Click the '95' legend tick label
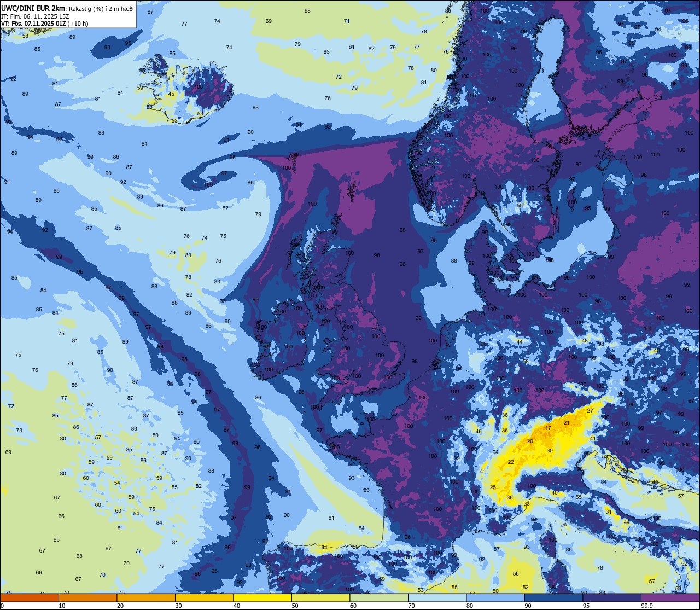 (586, 606)
